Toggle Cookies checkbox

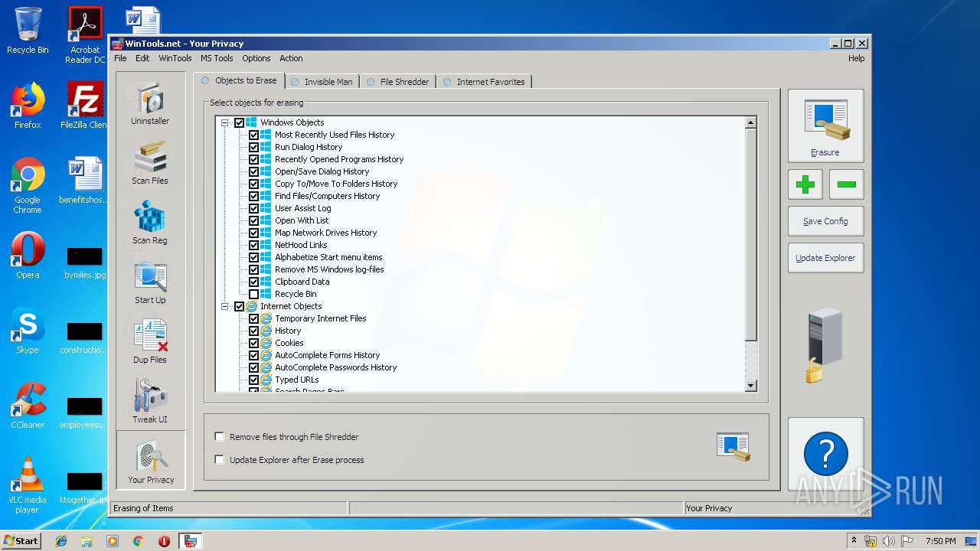point(253,343)
